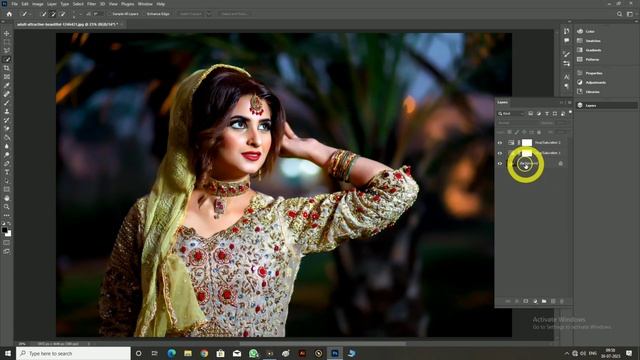Choose Subtract from selection brush mode
The width and height of the screenshot is (640, 360).
(62, 14)
